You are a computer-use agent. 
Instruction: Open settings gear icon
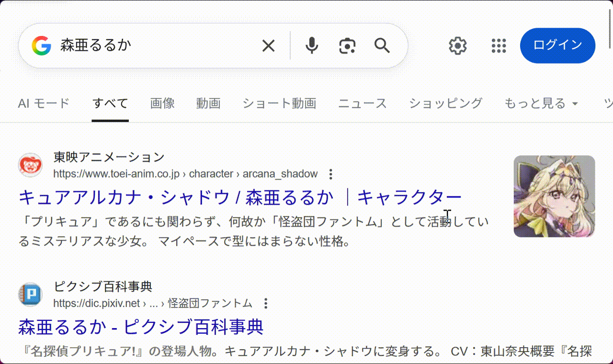tap(457, 46)
